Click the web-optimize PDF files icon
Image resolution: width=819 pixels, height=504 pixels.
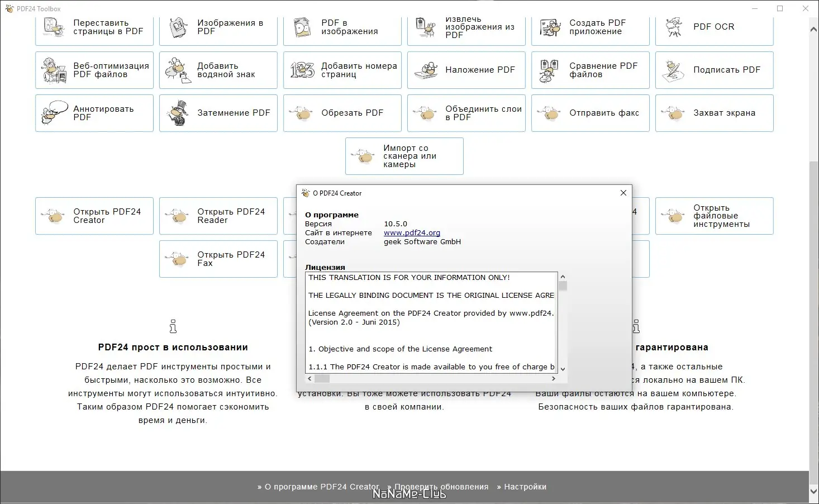[54, 70]
